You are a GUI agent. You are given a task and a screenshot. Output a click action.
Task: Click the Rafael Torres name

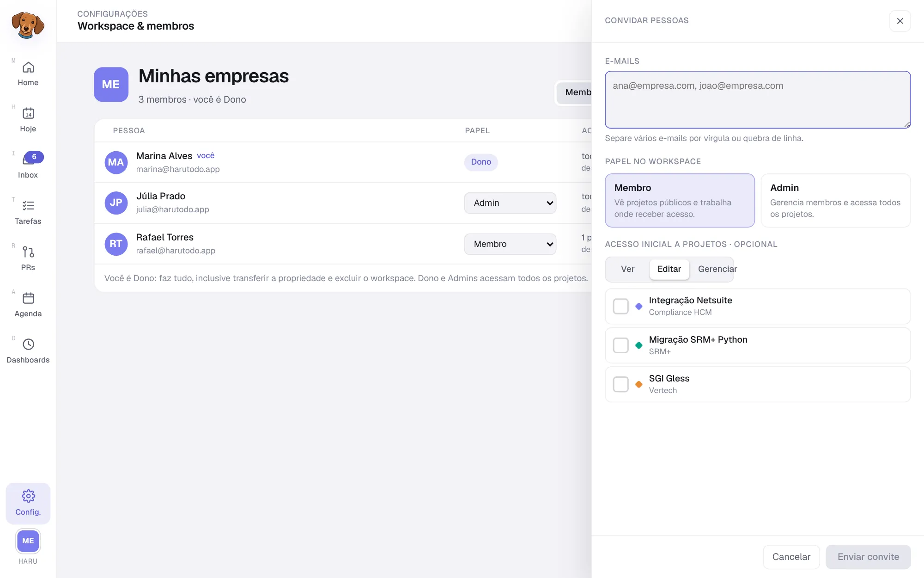tap(165, 237)
